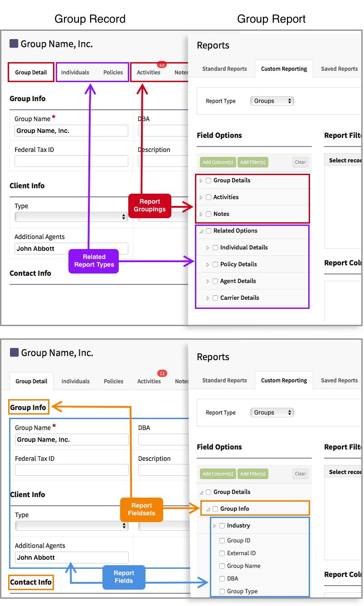Check the Group Name field checkbox

[222, 566]
